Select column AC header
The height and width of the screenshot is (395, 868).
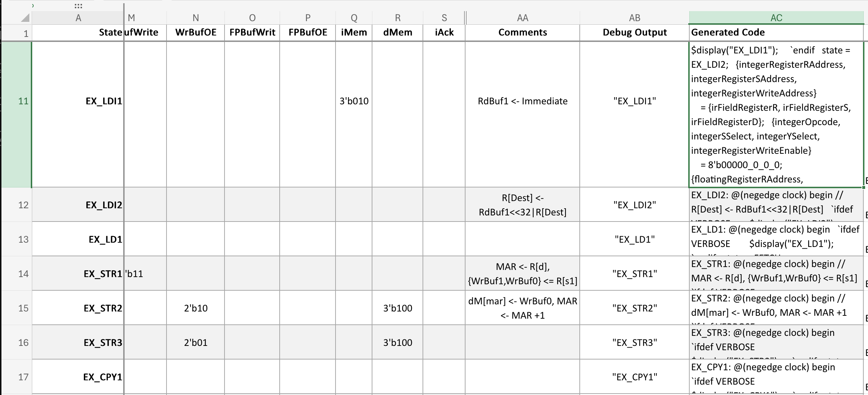776,18
